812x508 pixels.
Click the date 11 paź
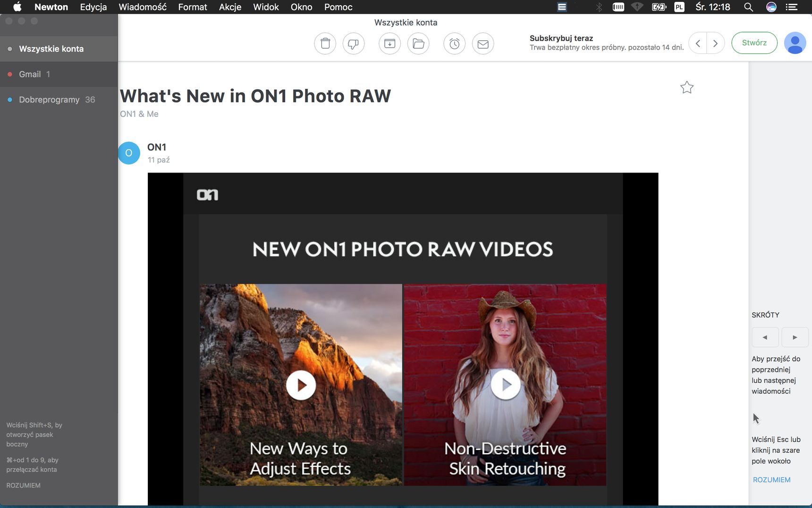tap(159, 160)
